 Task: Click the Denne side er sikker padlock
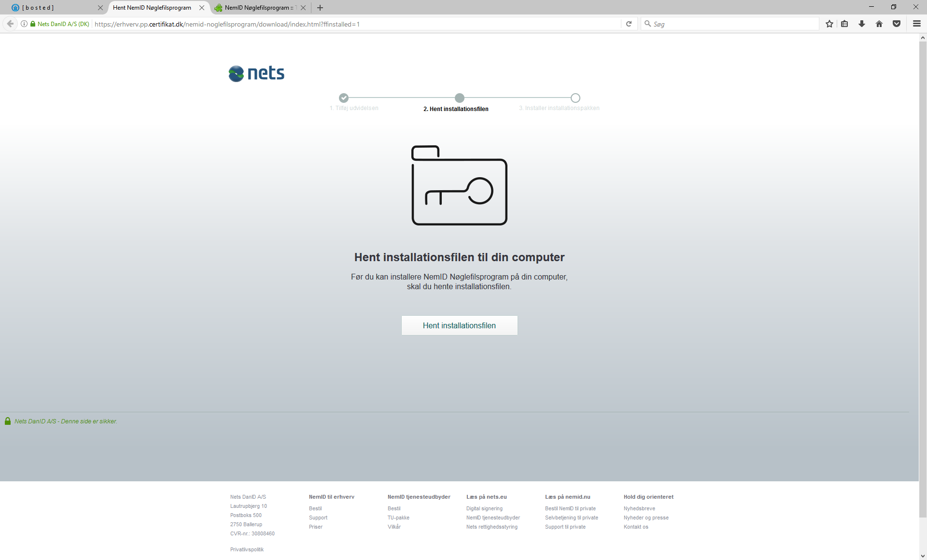[x=8, y=421]
